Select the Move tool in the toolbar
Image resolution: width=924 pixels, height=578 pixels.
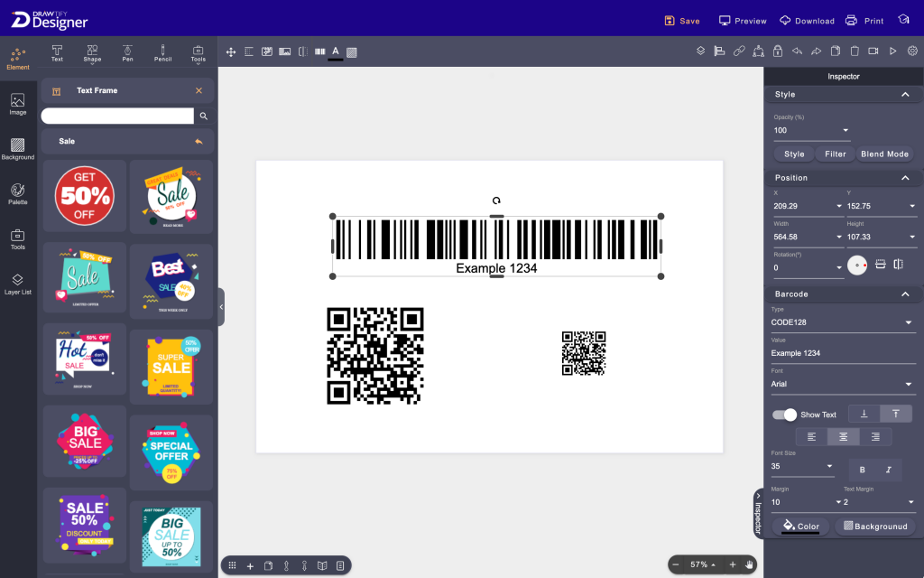click(x=231, y=51)
